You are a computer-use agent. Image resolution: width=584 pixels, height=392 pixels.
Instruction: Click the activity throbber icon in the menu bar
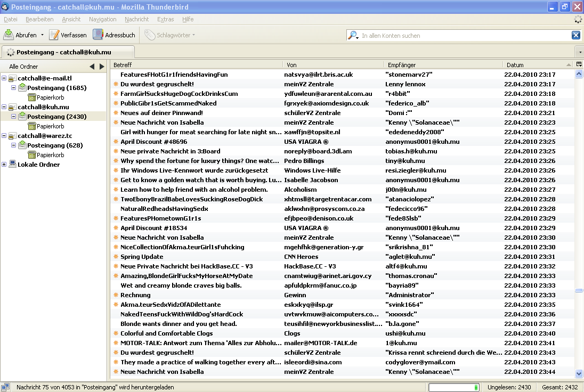578,19
